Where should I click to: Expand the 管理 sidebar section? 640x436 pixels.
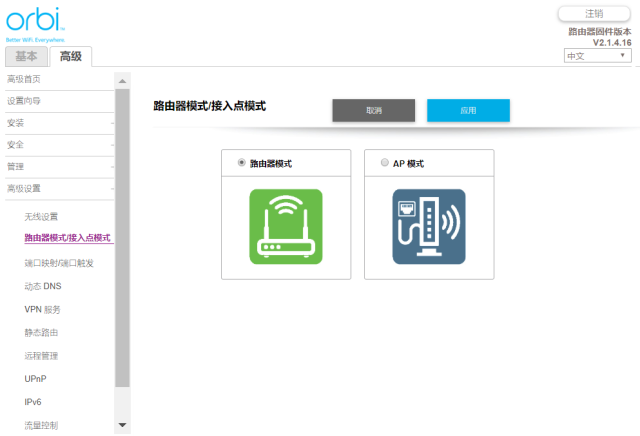click(x=58, y=166)
